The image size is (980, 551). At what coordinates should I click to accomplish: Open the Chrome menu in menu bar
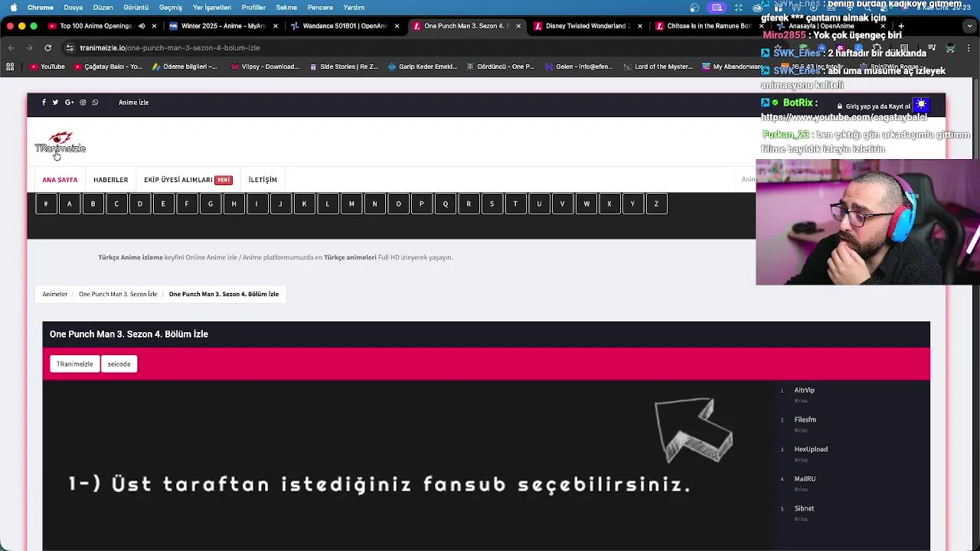41,8
